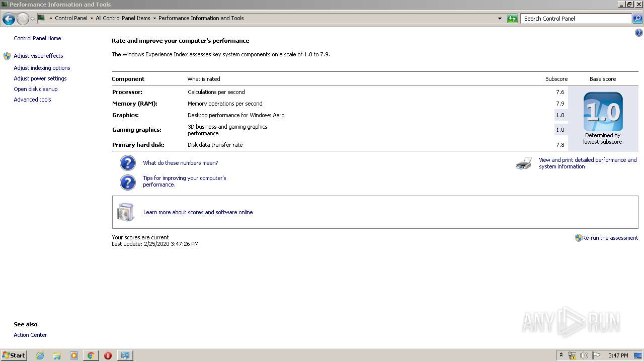Click the Memory (RAM) subscore 7.9

click(x=560, y=104)
